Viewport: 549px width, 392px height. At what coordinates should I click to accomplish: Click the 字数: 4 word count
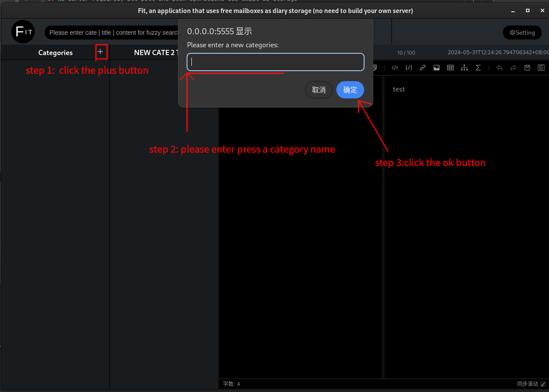coord(231,384)
